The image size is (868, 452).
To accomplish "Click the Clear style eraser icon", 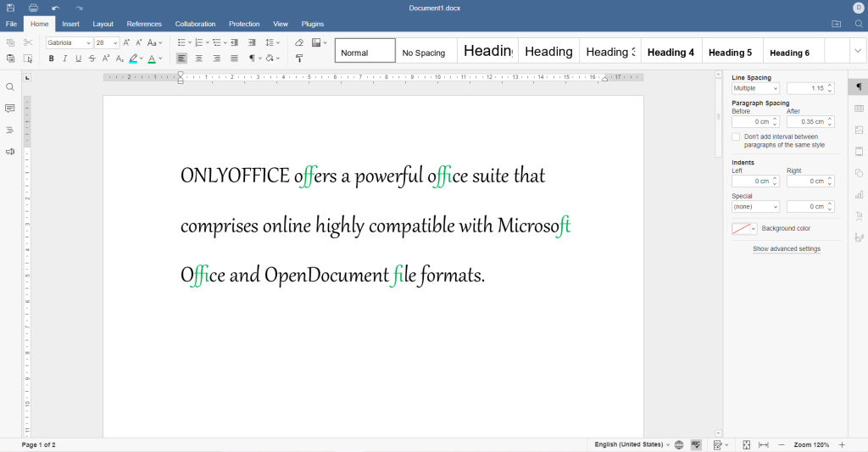I will (299, 42).
